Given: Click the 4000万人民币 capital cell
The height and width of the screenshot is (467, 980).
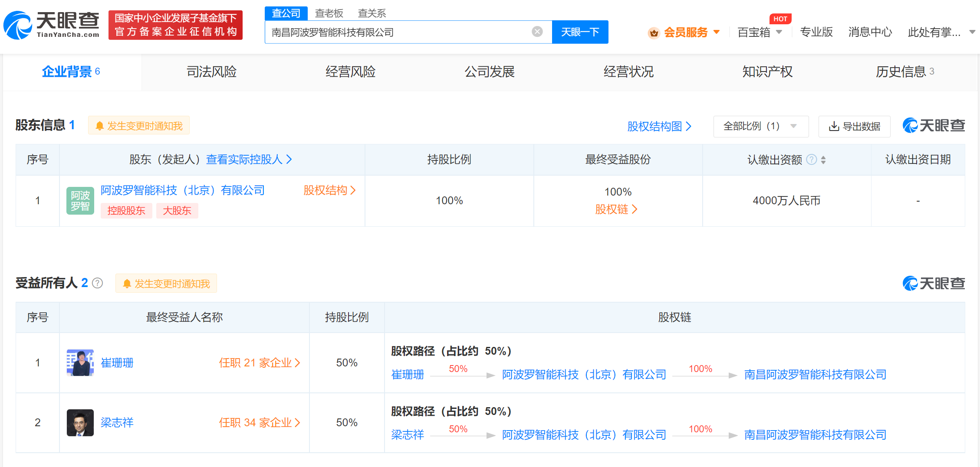Looking at the screenshot, I should click(x=786, y=200).
